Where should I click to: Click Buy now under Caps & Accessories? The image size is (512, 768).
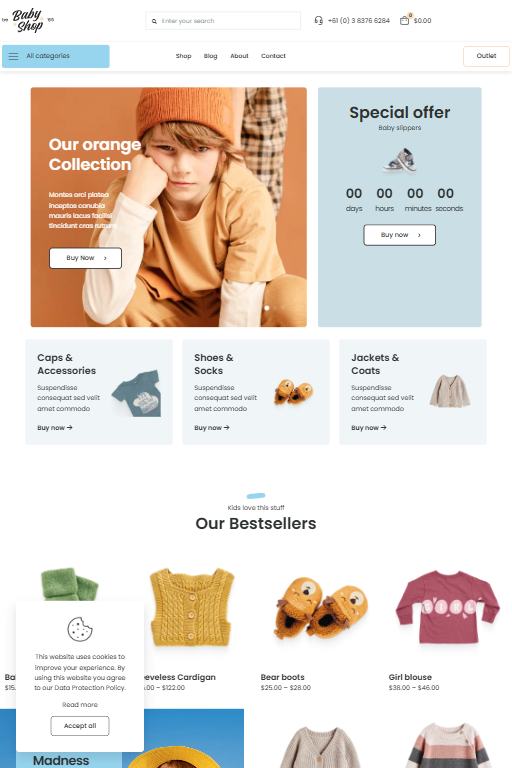(x=55, y=428)
